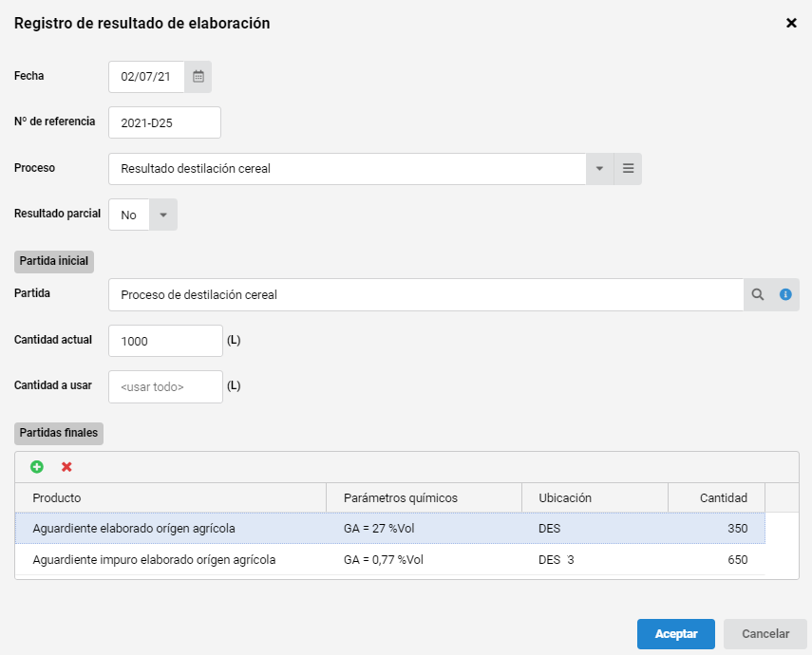Image resolution: width=812 pixels, height=655 pixels.
Task: Click the 'GA = 0,77 %Vol' cell
Action: coord(425,560)
